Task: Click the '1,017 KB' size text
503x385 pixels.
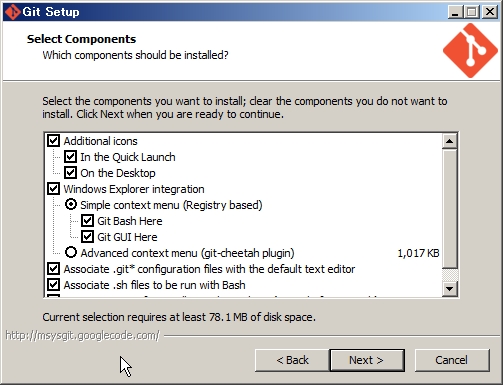Action: click(x=418, y=253)
